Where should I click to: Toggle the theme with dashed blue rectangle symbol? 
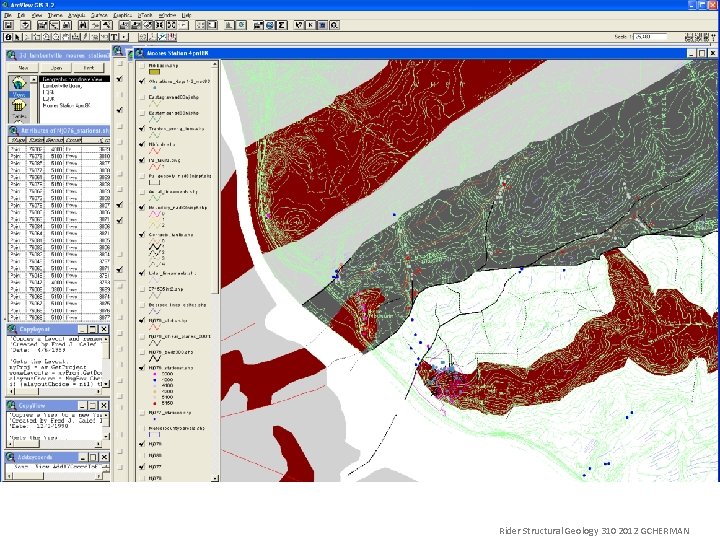click(x=142, y=428)
